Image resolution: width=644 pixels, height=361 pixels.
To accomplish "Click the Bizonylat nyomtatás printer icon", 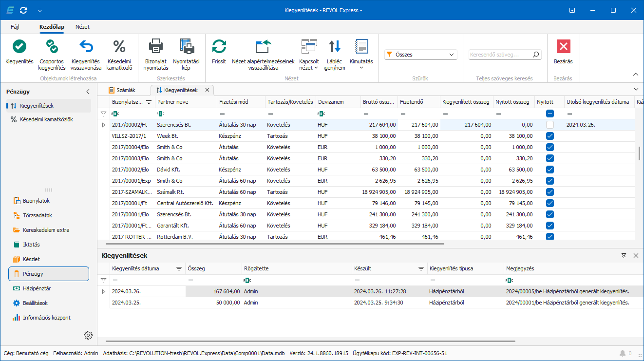I will 156,47.
